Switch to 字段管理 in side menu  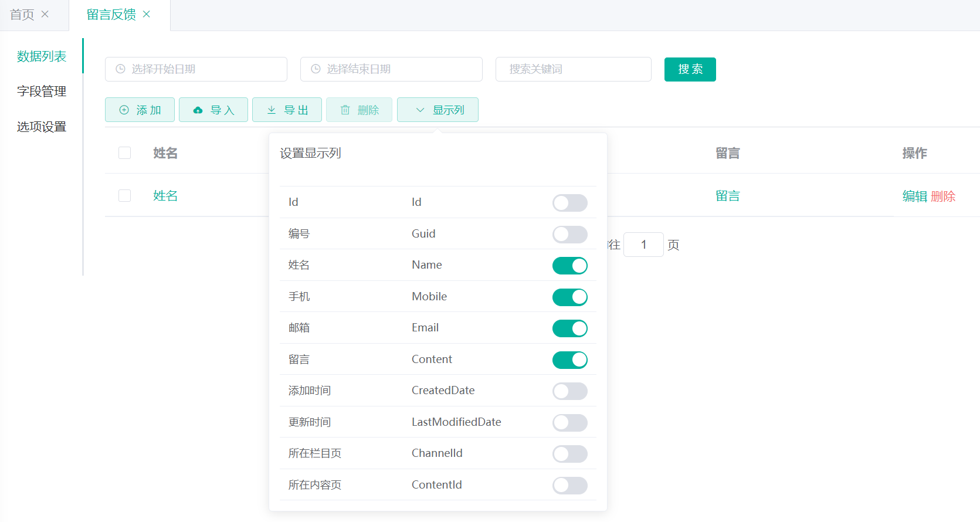coord(42,91)
